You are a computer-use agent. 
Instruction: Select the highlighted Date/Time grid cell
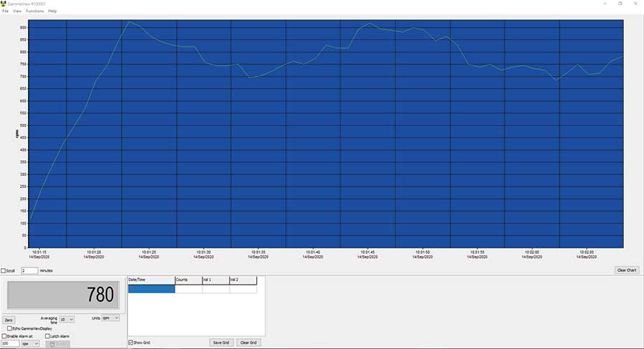pos(151,289)
